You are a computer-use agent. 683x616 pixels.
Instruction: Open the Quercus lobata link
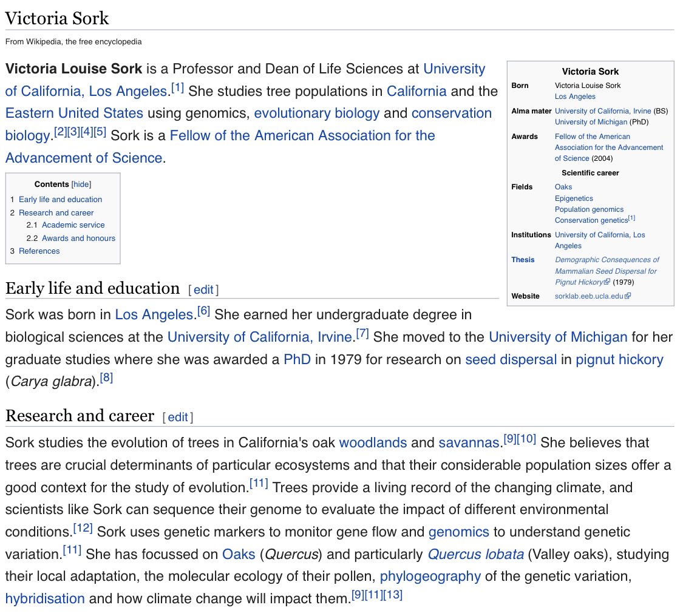tap(475, 554)
